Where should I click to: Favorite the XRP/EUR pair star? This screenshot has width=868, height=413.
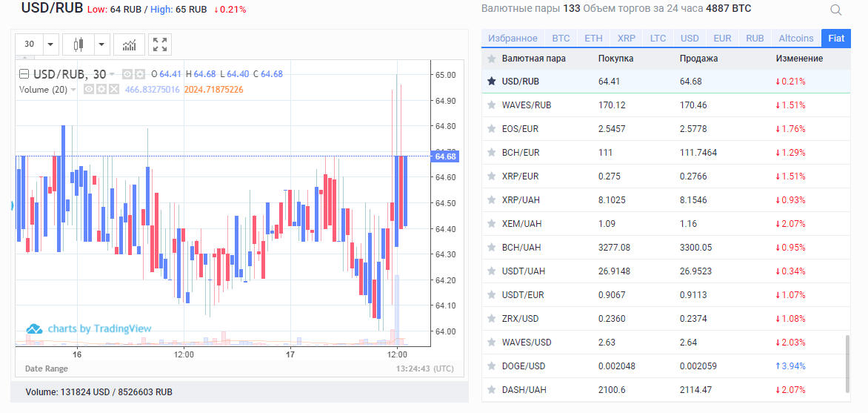(491, 176)
